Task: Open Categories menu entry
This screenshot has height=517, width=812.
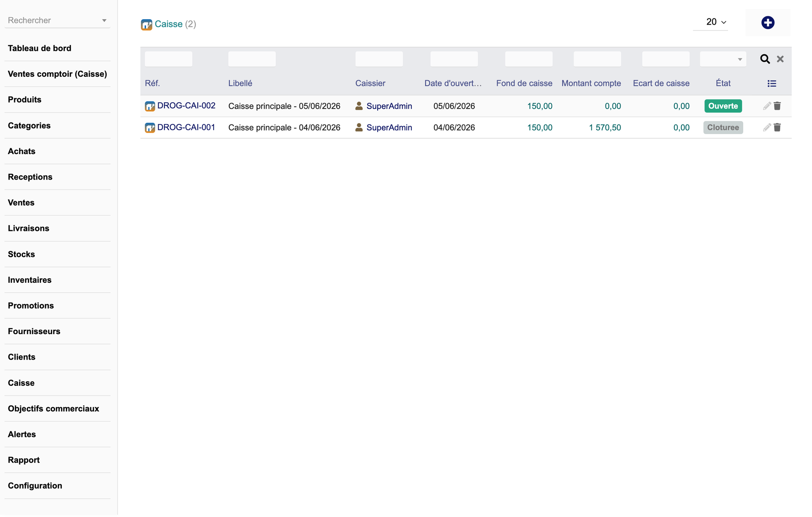Action: [x=29, y=126]
